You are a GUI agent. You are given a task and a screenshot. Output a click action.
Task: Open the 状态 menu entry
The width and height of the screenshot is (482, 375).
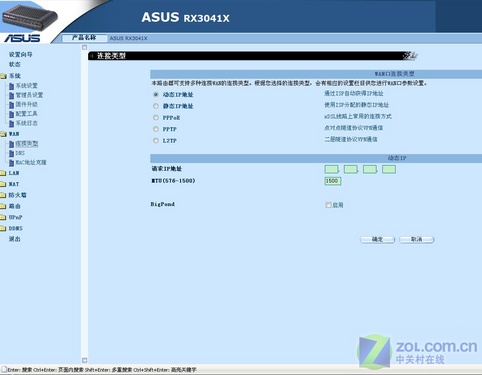coord(15,64)
